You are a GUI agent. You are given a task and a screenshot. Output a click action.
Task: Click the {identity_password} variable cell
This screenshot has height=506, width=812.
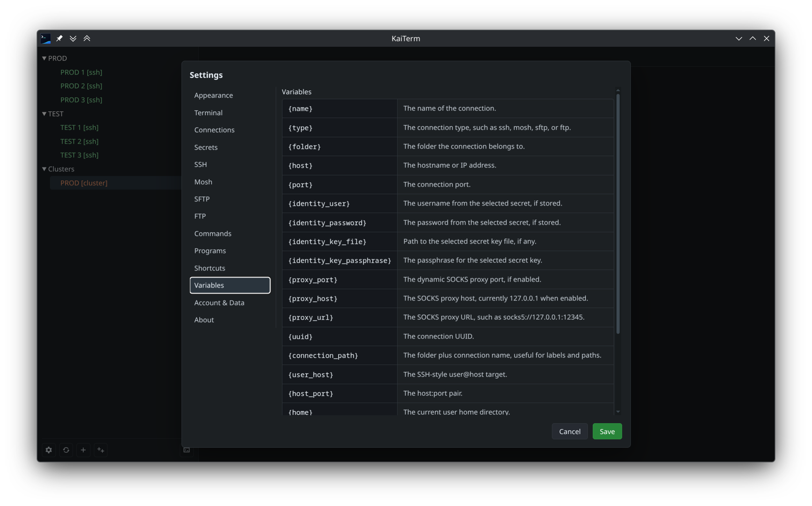tap(340, 223)
